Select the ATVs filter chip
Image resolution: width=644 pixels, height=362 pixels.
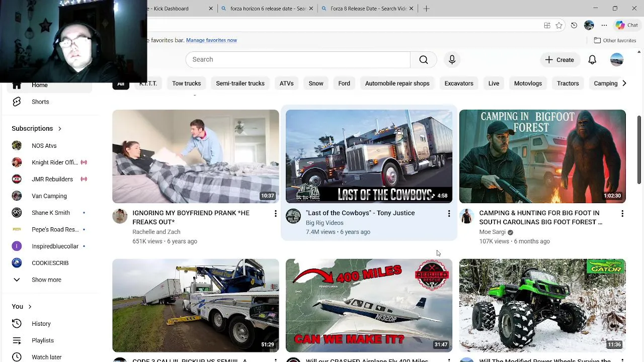[286, 83]
